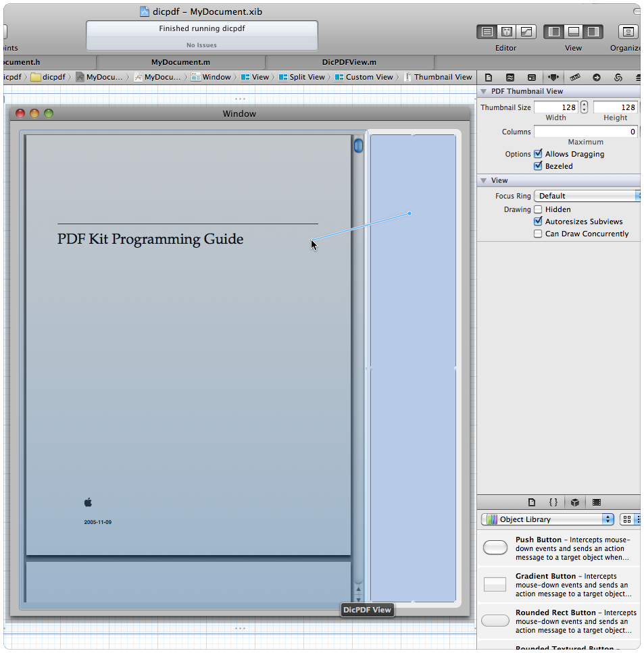Open the Size inspector ruler icon

click(x=576, y=77)
